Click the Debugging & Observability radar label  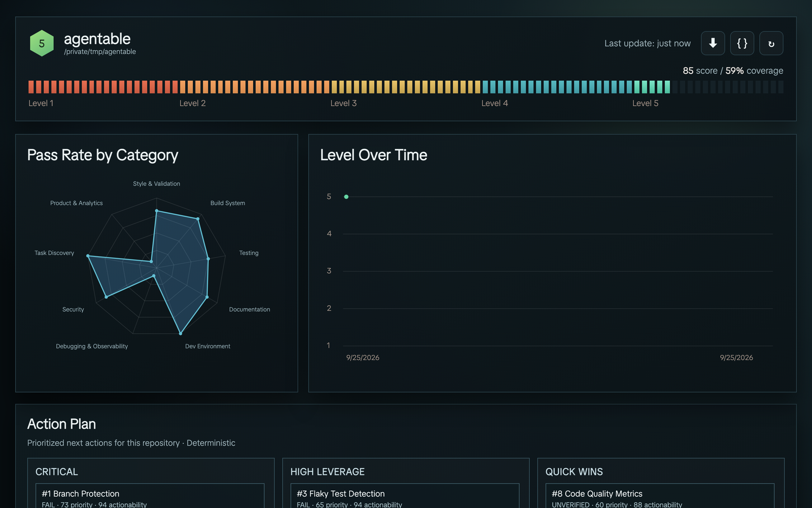92,346
